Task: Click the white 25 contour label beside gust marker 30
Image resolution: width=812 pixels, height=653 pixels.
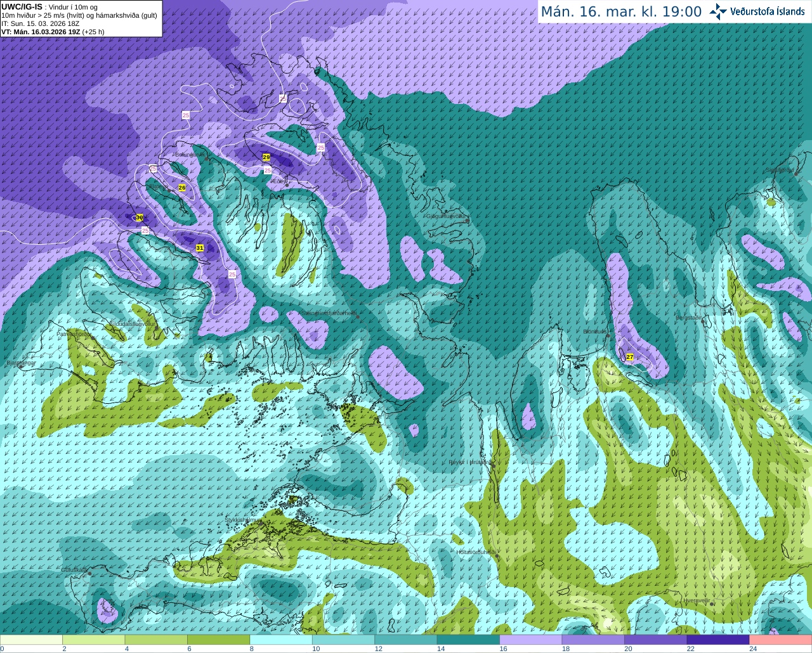Action: coord(145,231)
